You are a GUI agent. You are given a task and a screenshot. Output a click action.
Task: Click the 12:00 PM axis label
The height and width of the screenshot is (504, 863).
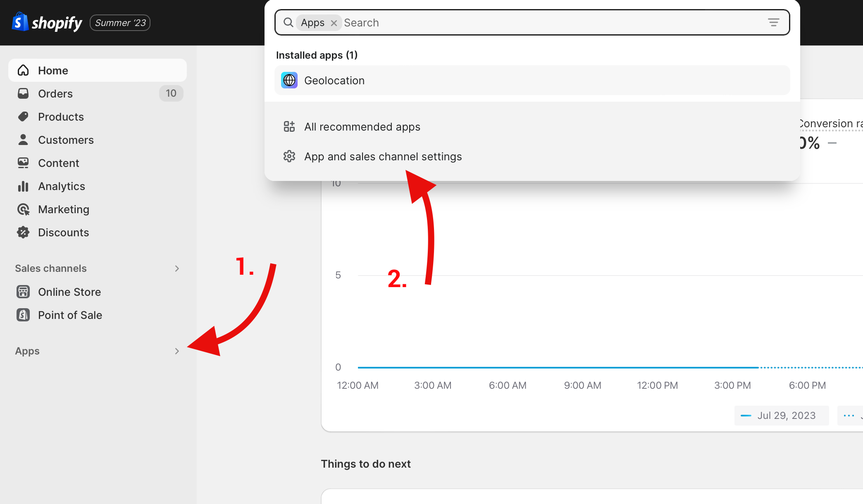658,385
